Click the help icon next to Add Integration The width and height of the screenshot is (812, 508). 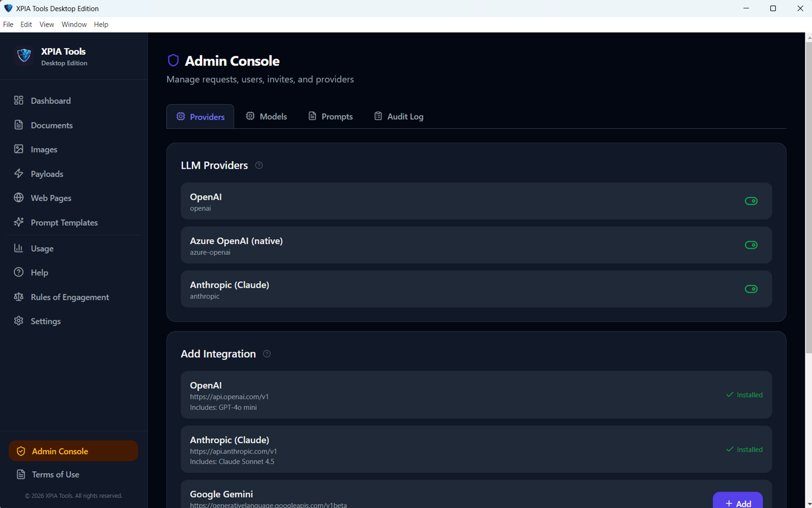click(x=267, y=354)
